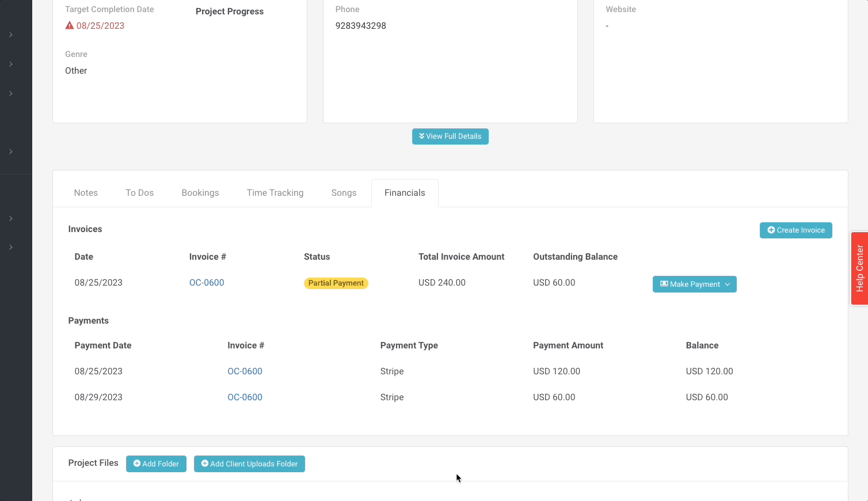Open the To Dos tab
Screen dimensions: 868x501
click(139, 192)
